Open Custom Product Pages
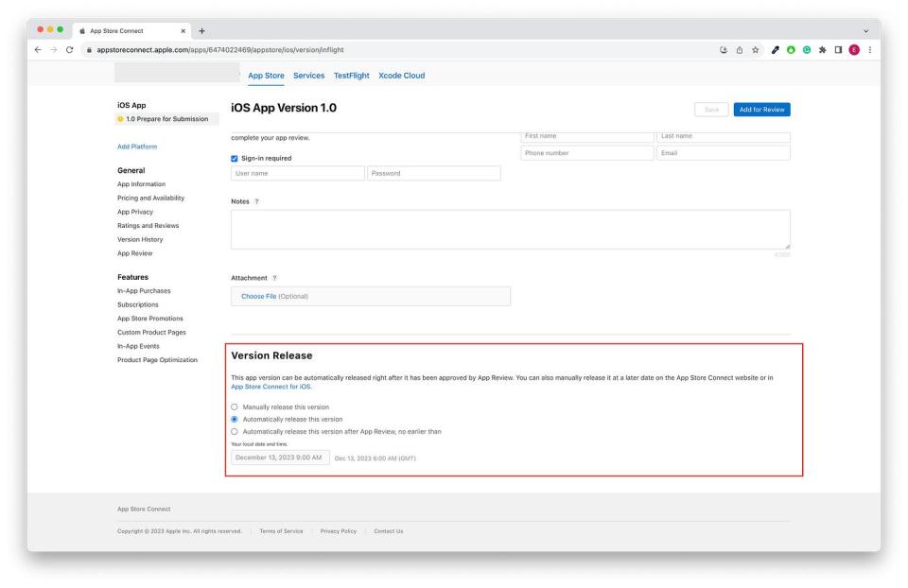The image size is (908, 588). (x=151, y=333)
